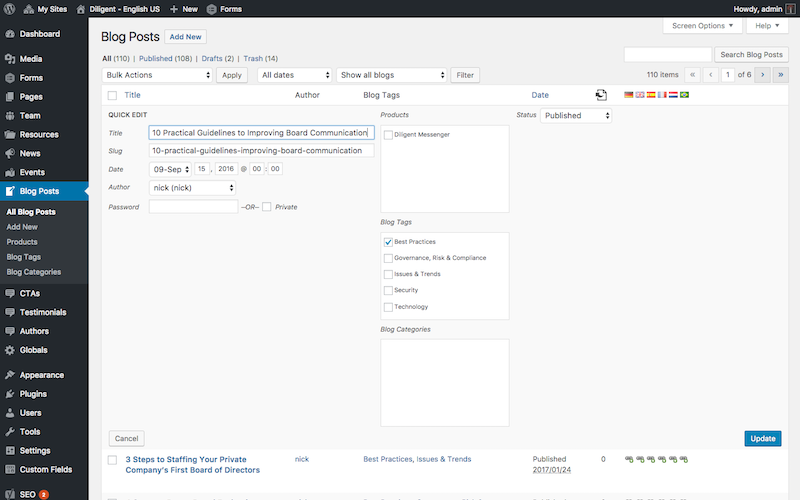This screenshot has height=500, width=800.
Task: Click the admin avatar icon
Action: pyautogui.click(x=790, y=9)
